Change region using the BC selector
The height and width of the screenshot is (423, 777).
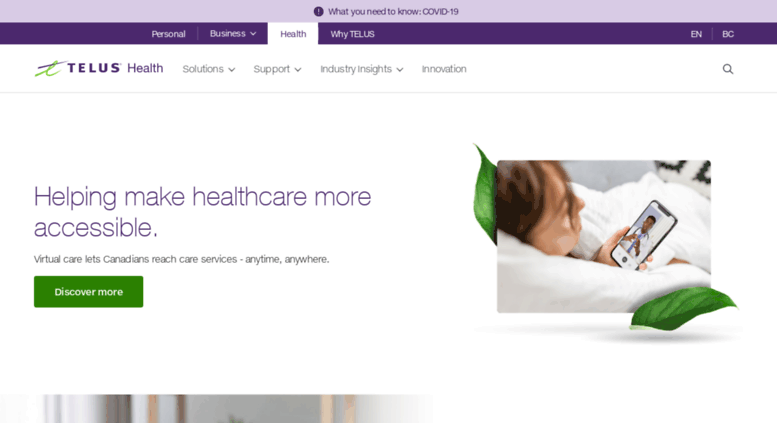(x=727, y=34)
